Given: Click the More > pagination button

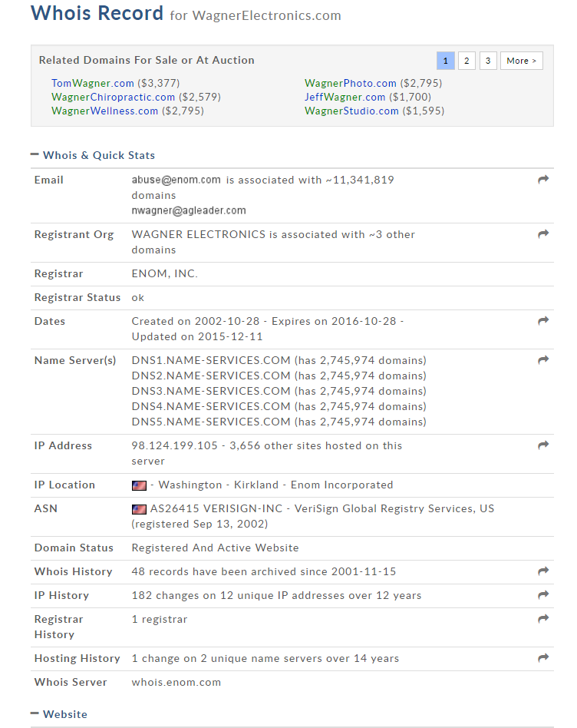Looking at the screenshot, I should [x=521, y=61].
